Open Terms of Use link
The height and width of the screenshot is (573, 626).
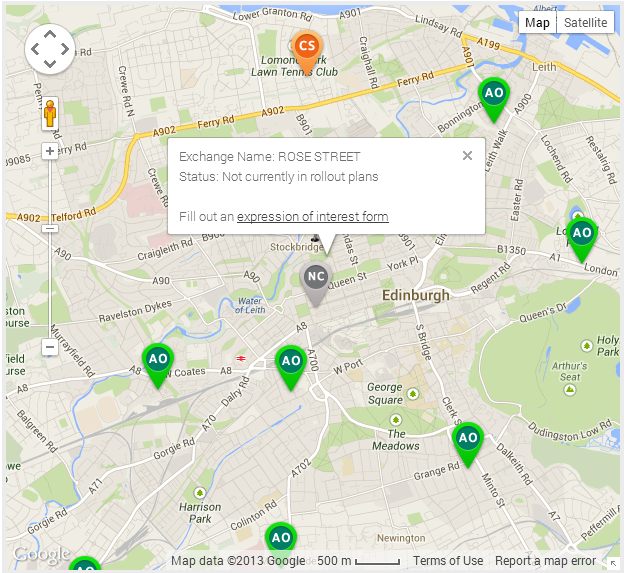click(x=448, y=561)
